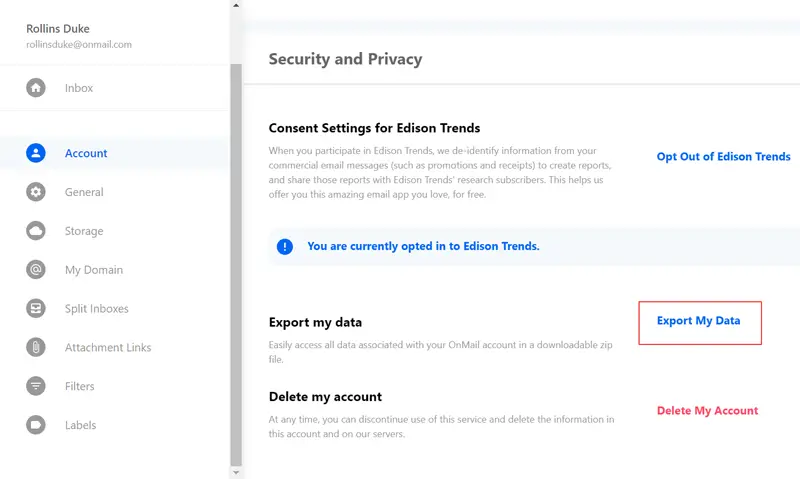
Task: Select the Attachment Links menu label
Action: pos(108,348)
